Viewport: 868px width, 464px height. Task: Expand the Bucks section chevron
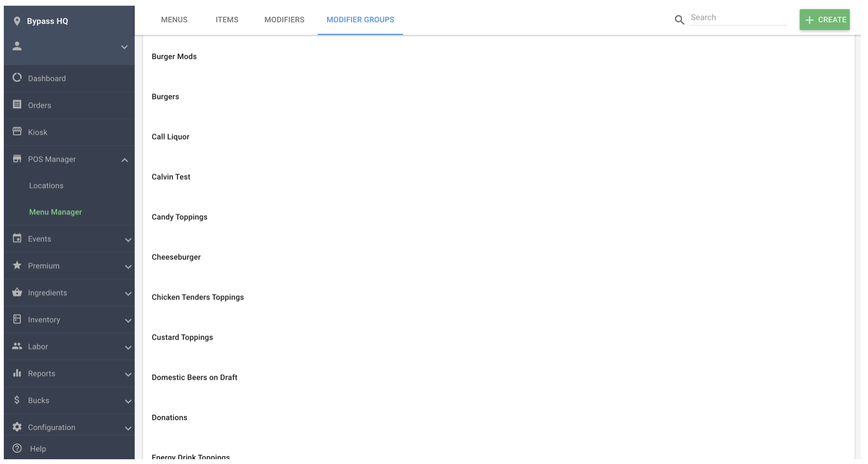coord(128,401)
